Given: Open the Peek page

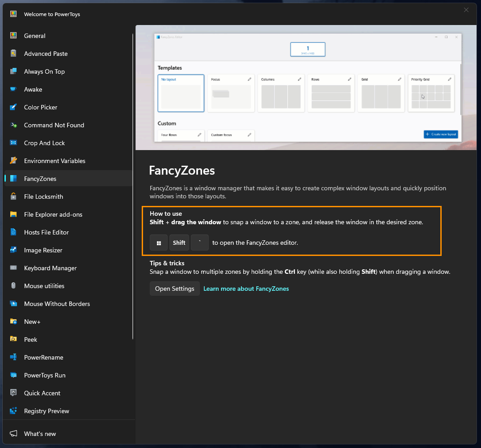Looking at the screenshot, I should click(68, 339).
